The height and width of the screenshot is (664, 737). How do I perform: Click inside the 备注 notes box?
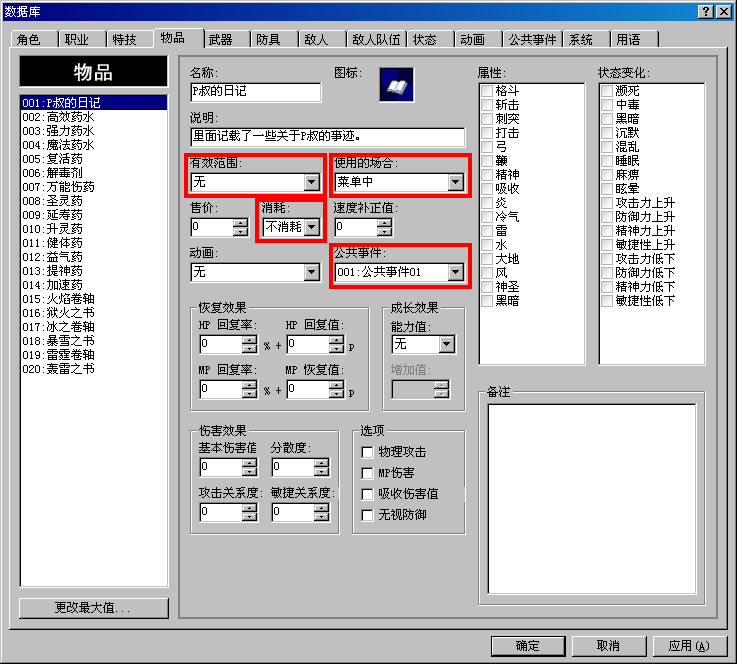pyautogui.click(x=592, y=499)
